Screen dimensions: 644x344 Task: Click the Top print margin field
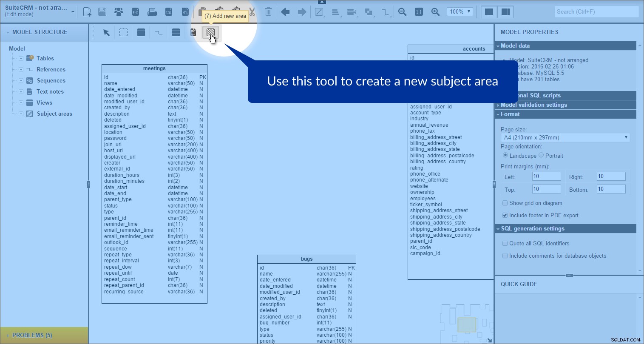547,189
